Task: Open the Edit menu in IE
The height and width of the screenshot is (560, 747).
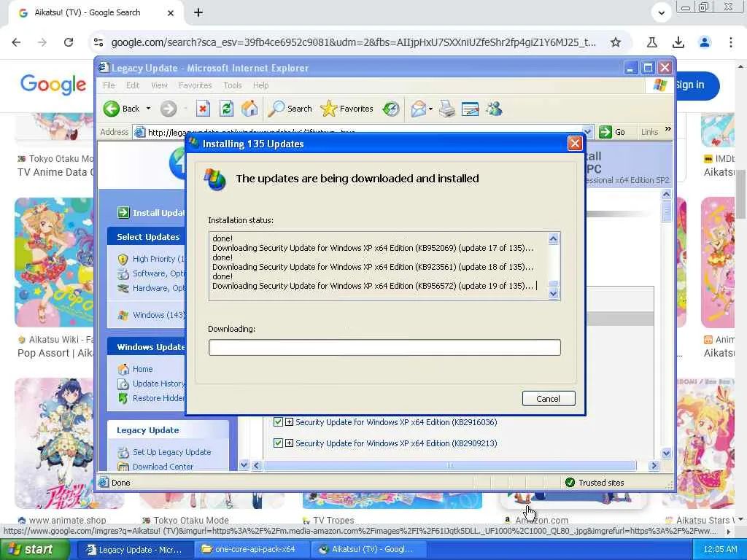Action: click(133, 85)
